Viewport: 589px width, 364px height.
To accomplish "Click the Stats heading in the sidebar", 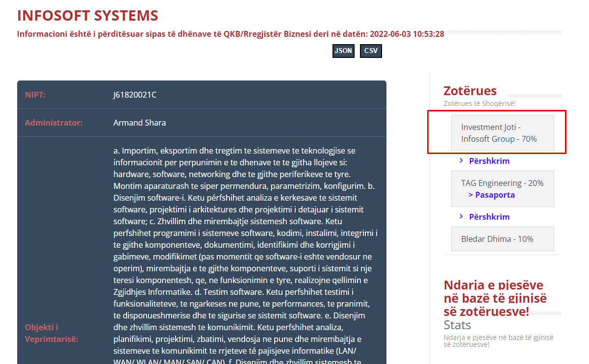I will tap(457, 325).
